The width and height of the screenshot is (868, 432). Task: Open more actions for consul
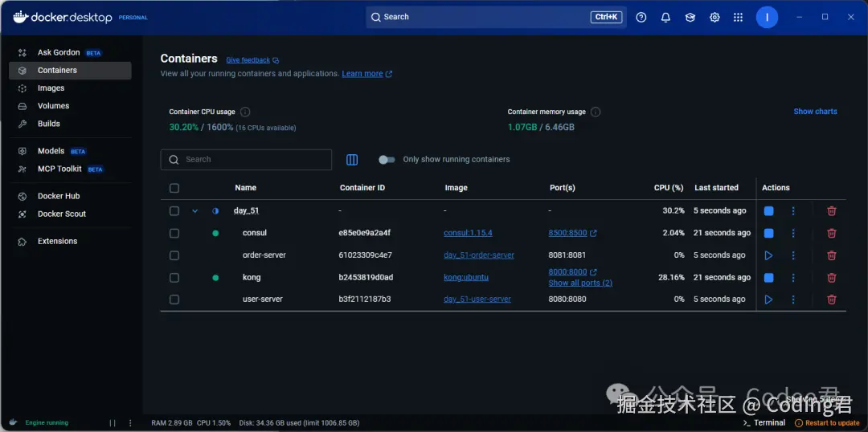(793, 234)
